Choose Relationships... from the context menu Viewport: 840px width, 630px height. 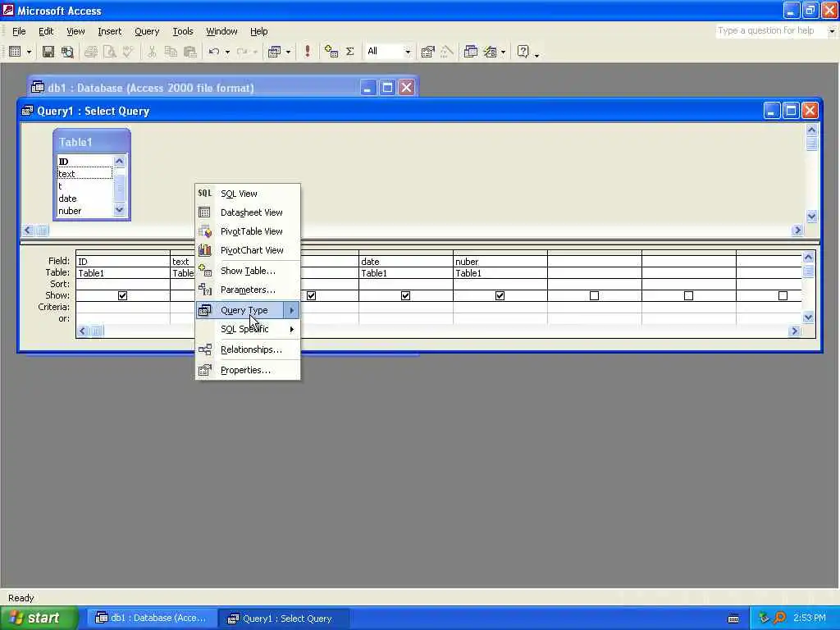point(248,349)
